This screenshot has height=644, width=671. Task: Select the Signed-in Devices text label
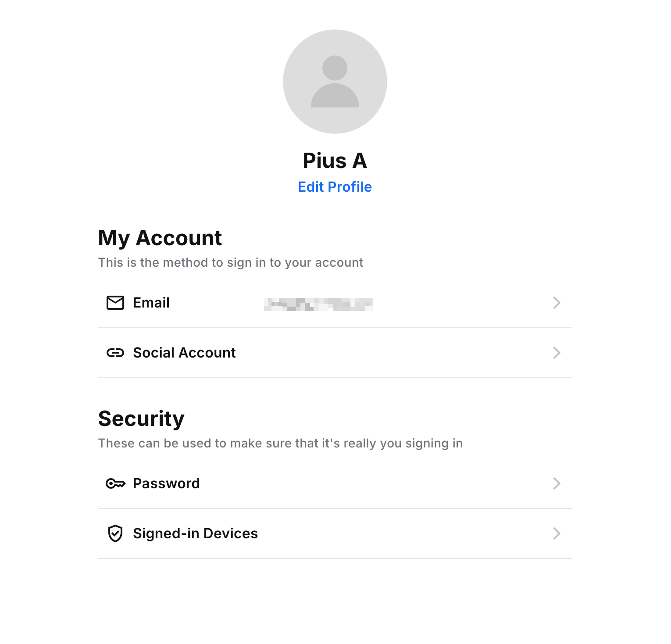pyautogui.click(x=196, y=533)
